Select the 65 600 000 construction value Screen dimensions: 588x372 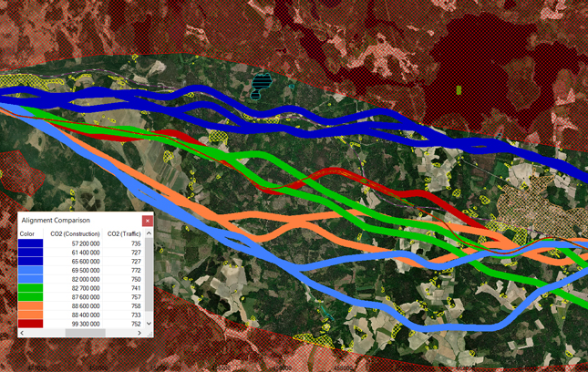(x=86, y=262)
